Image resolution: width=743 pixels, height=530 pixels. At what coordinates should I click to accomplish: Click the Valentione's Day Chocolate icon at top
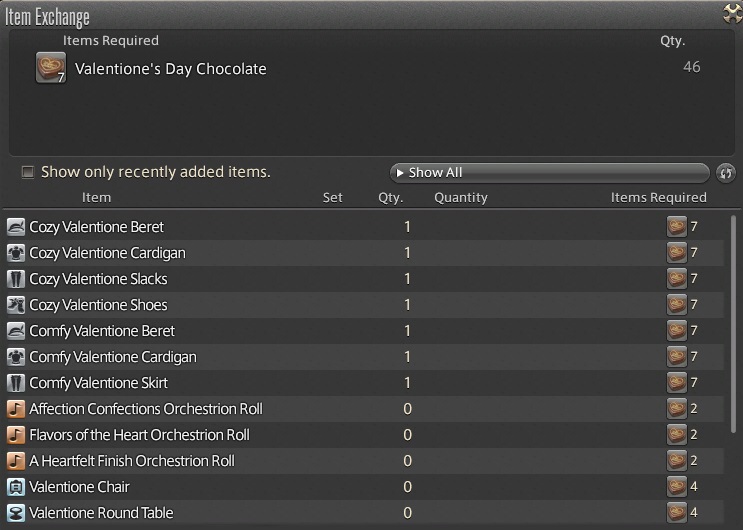50,68
